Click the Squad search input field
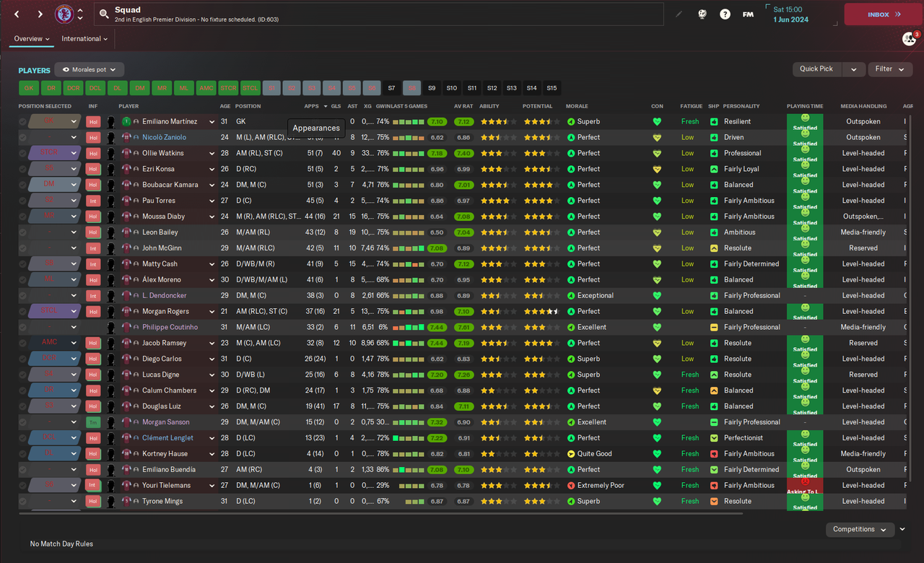 [378, 14]
